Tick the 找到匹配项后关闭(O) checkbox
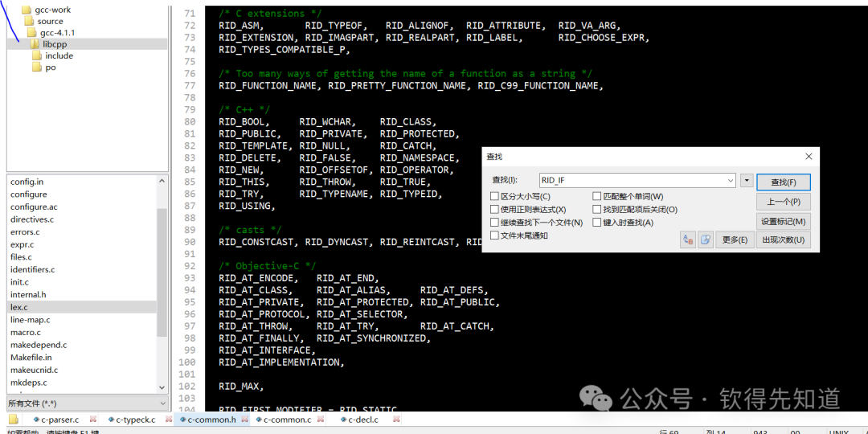868x434 pixels. coord(596,209)
